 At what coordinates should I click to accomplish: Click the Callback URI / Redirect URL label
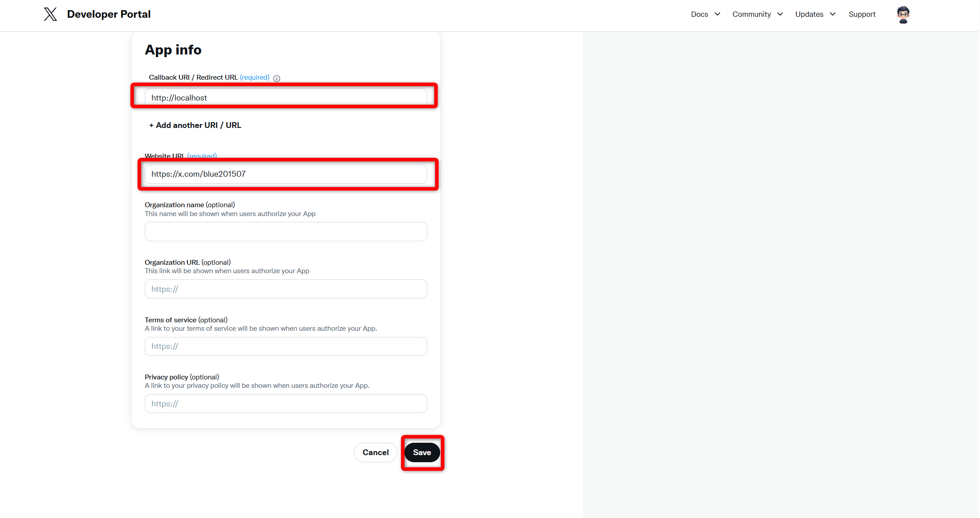point(193,77)
